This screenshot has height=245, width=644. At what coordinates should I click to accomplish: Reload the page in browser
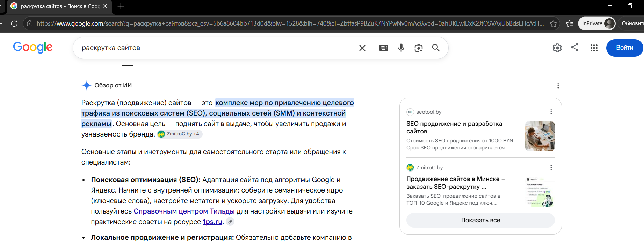14,23
